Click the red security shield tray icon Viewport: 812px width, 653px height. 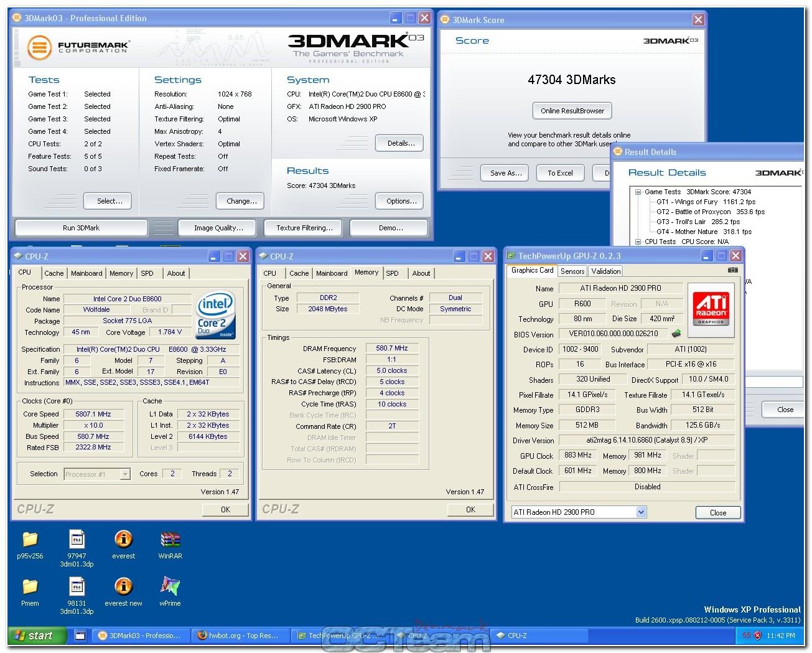pos(757,636)
